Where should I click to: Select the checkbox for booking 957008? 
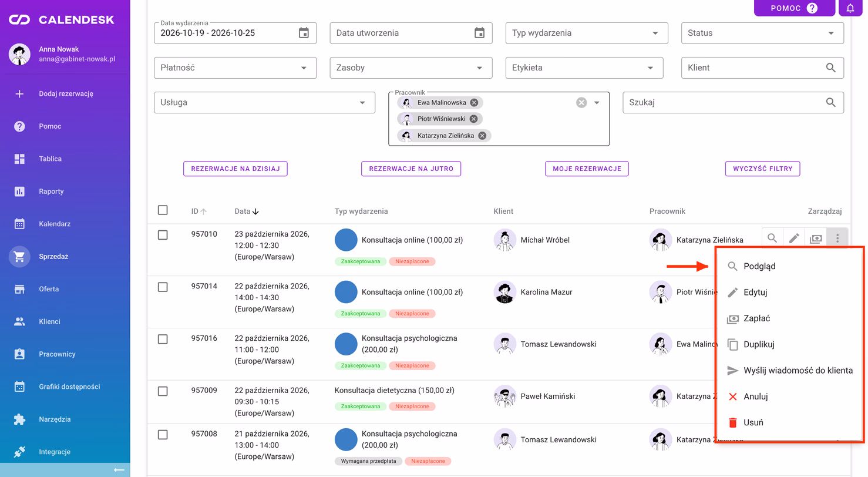163,435
